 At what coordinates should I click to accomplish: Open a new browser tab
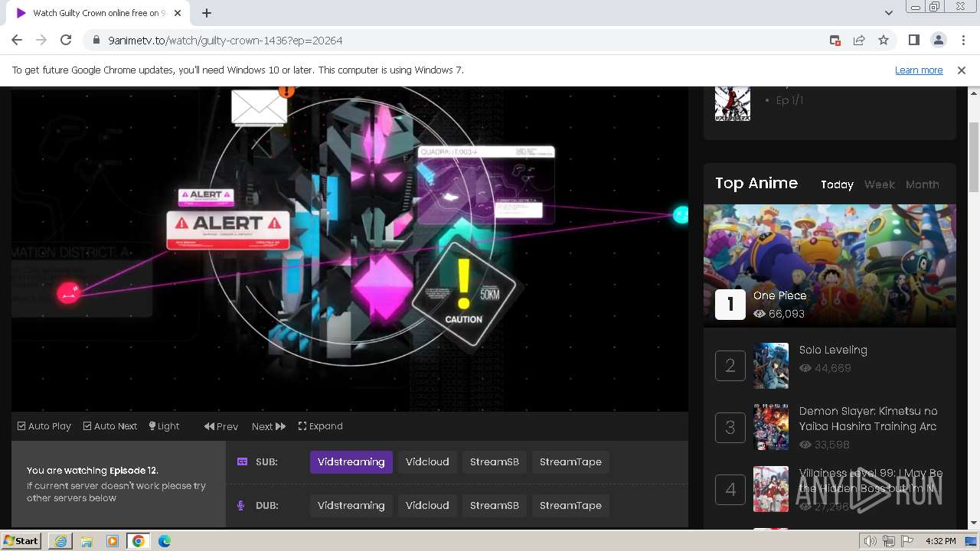point(207,13)
